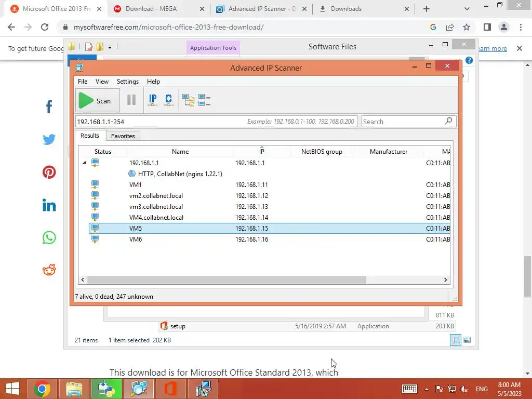This screenshot has height=399, width=532.
Task: Sort by IP column header
Action: click(262, 151)
